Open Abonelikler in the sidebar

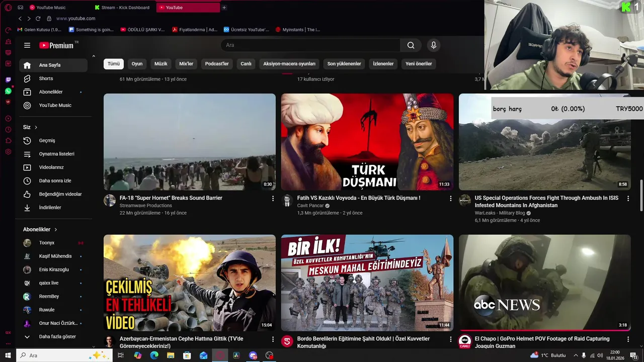[x=53, y=92]
